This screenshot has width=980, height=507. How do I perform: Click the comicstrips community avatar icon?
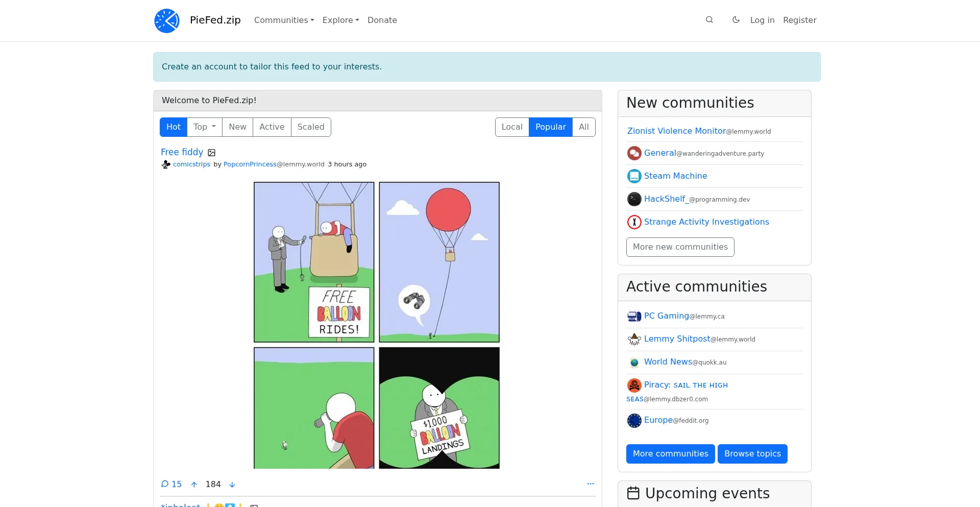click(166, 164)
